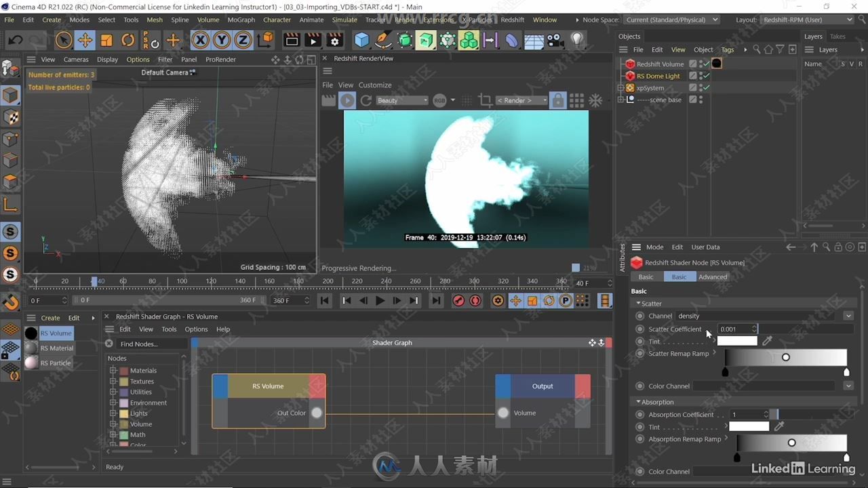Toggle the Y axis lock
This screenshot has width=868, height=488.
click(222, 40)
